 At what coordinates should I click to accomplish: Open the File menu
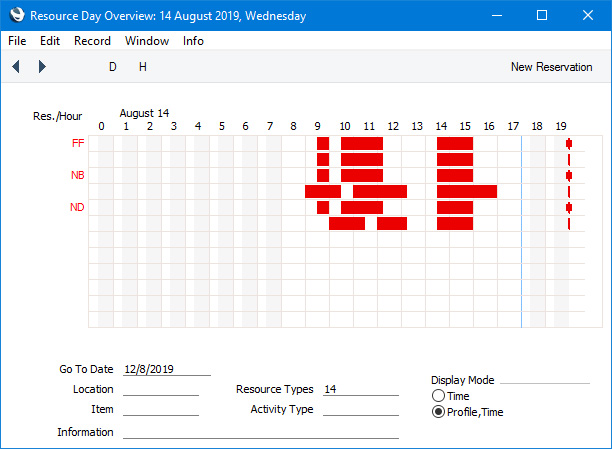pyautogui.click(x=17, y=41)
